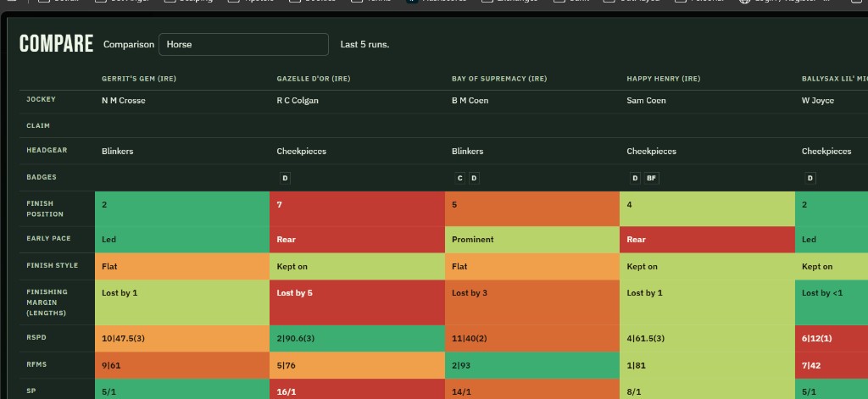Select jockey R C Colgan
Image resolution: width=868 pixels, height=399 pixels.
point(298,101)
